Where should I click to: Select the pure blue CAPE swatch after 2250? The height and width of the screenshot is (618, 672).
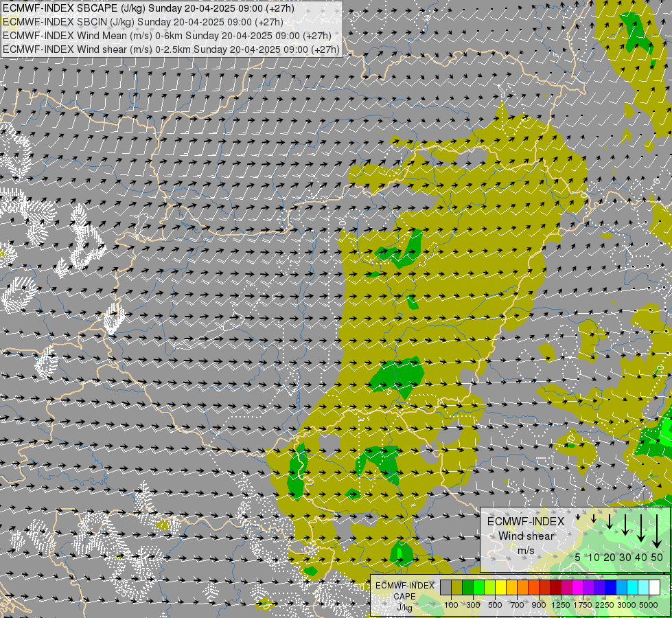pos(611,587)
